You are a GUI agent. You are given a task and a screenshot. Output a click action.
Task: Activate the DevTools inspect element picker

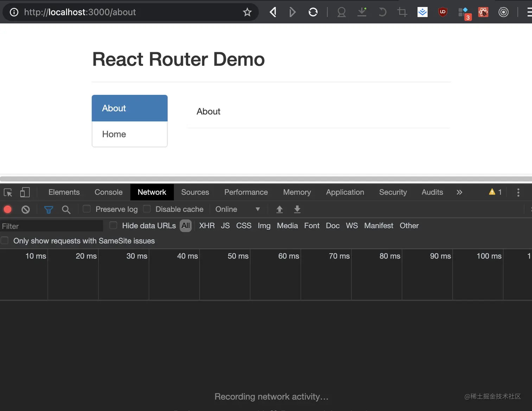(x=8, y=192)
